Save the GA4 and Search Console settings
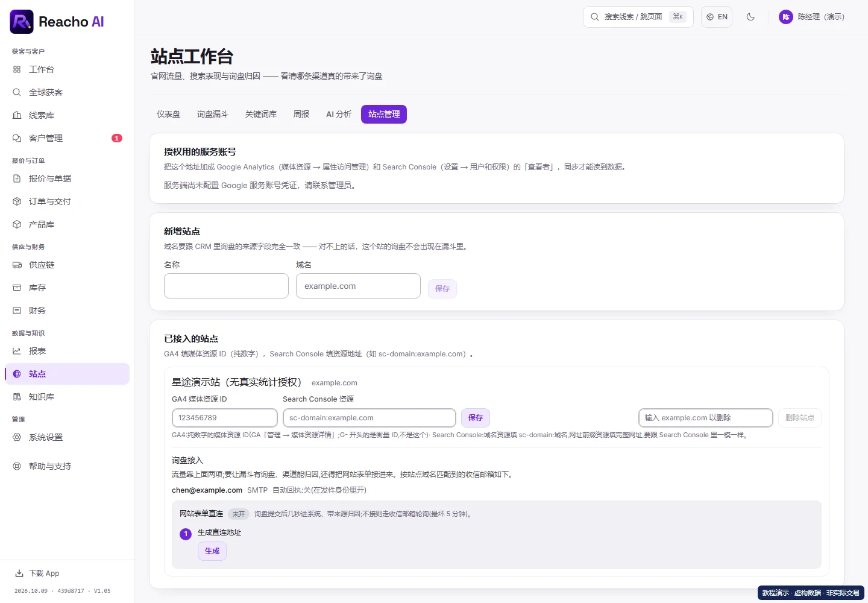Viewport: 868px width, 603px height. pyautogui.click(x=476, y=418)
